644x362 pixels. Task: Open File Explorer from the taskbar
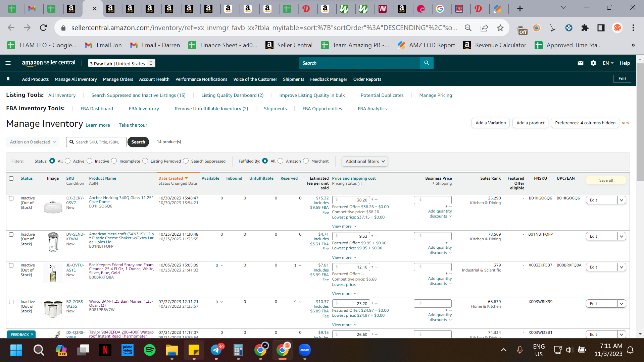coord(172,350)
